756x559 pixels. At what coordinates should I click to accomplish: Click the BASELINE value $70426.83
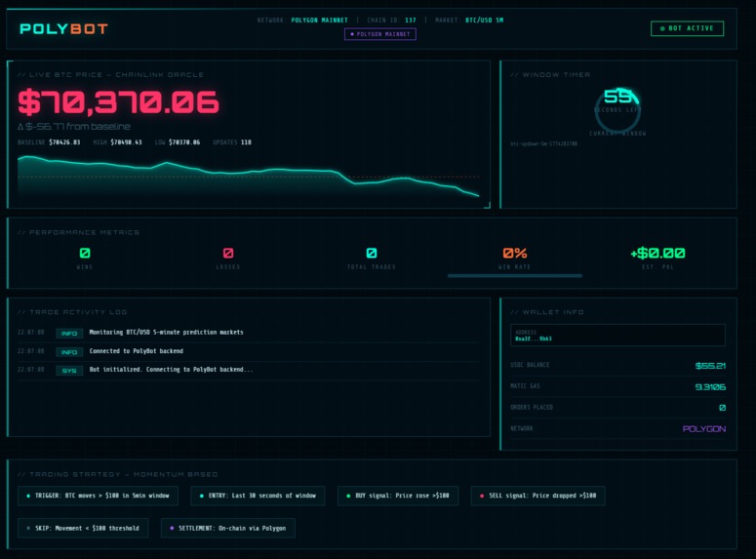[x=64, y=142]
